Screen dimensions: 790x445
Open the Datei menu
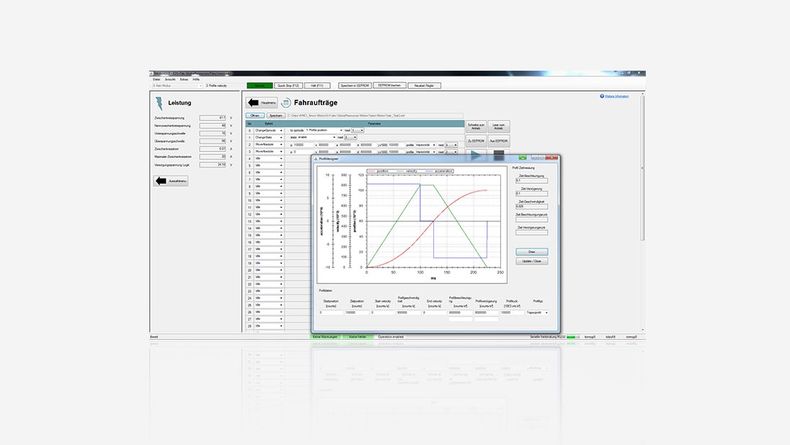point(157,78)
